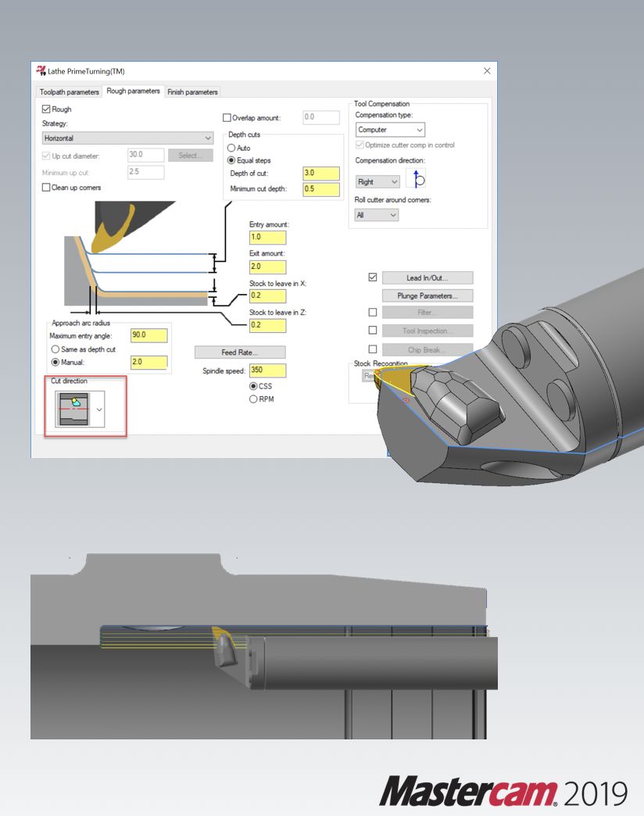Open the Roll cutter around corners dropdown
The image size is (644, 816).
point(377,215)
